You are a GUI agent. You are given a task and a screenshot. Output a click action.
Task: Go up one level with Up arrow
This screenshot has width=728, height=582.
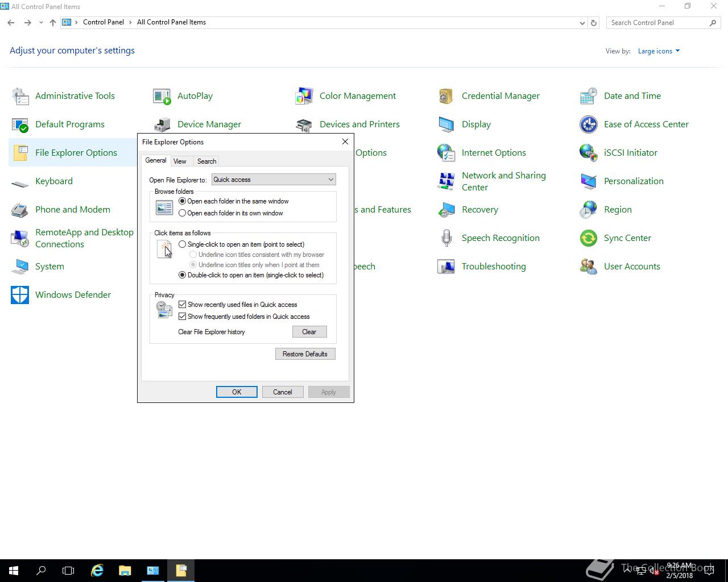53,23
